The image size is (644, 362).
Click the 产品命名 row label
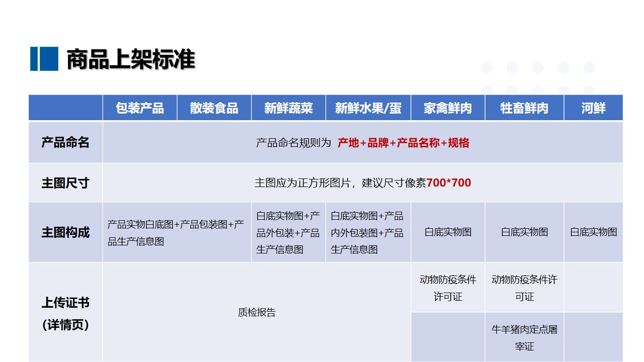click(x=65, y=142)
